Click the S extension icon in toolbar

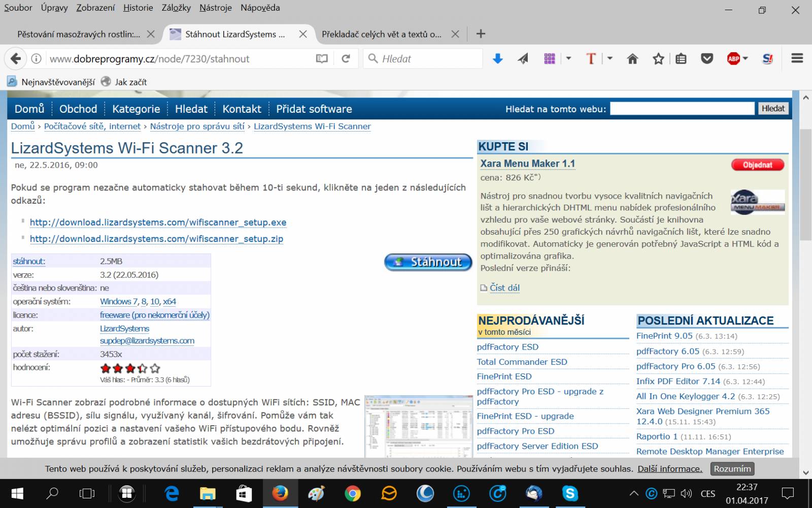pyautogui.click(x=768, y=58)
